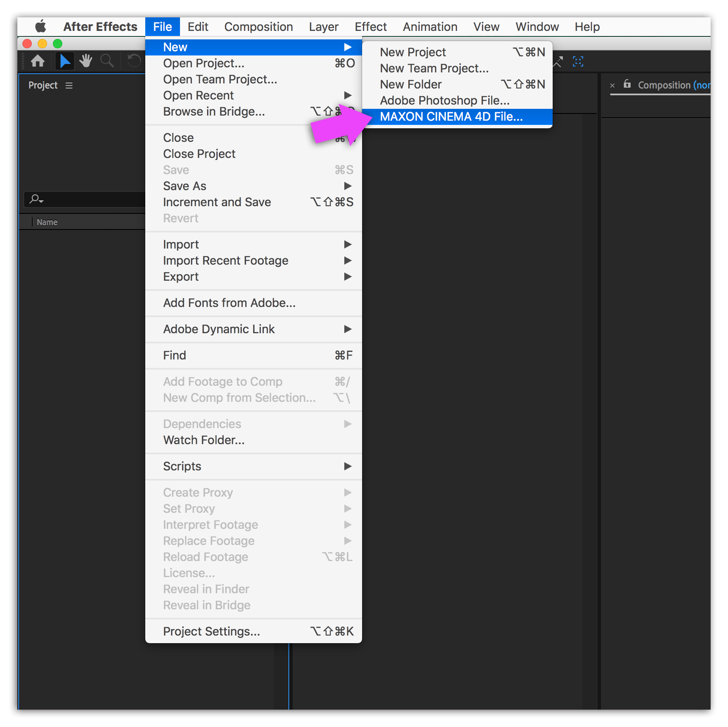The height and width of the screenshot is (727, 728).
Task: Click the magnifier in the Project search bar
Action: click(x=36, y=199)
